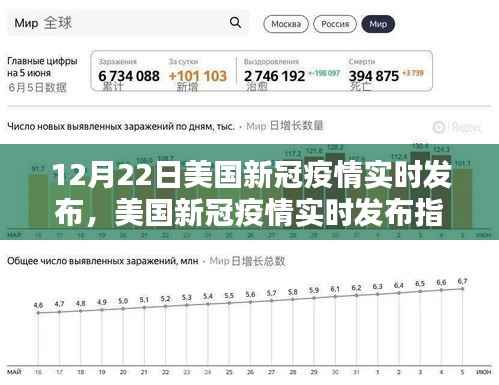
Task: Click the 12月22日美国新冠疫情 headline banner
Action: 249,192
